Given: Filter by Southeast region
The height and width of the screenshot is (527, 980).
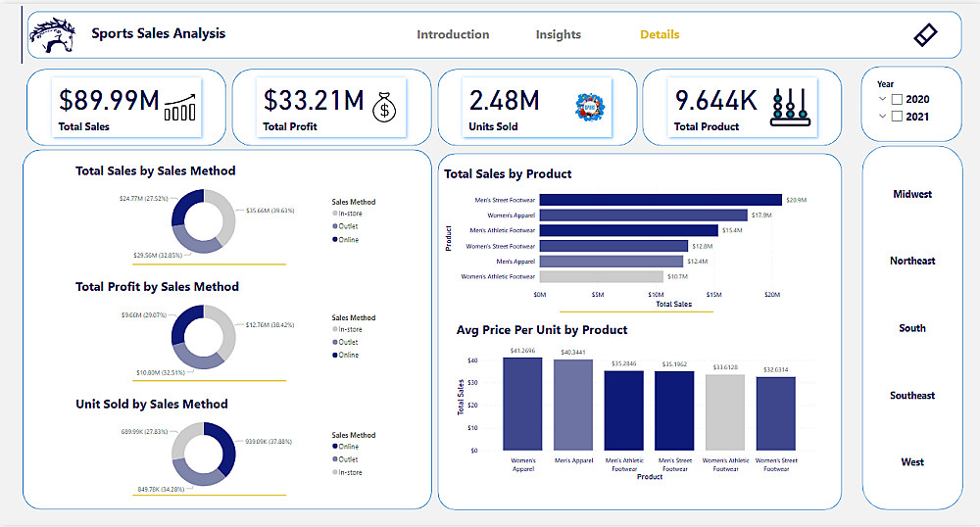Looking at the screenshot, I should (x=911, y=396).
